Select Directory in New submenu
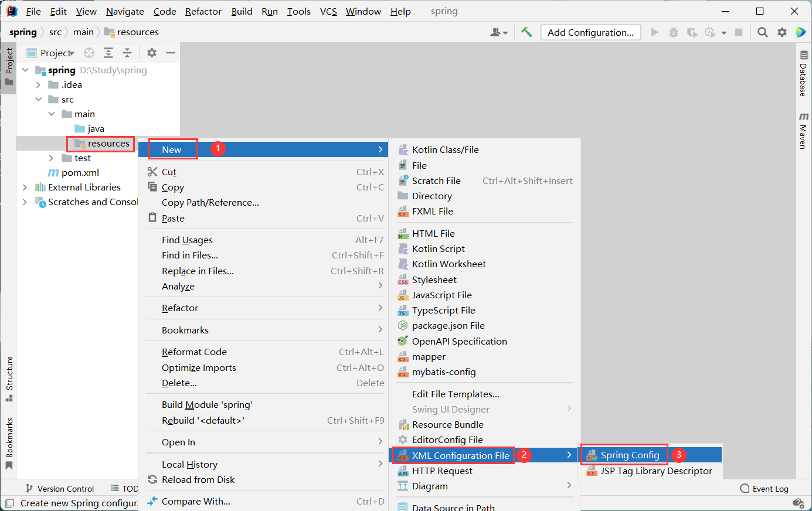The image size is (812, 511). (484, 196)
